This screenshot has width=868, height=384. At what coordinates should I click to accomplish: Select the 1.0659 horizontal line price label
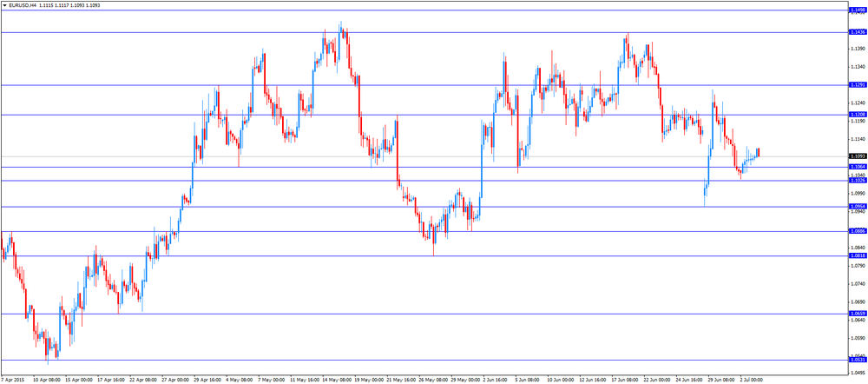(x=857, y=313)
